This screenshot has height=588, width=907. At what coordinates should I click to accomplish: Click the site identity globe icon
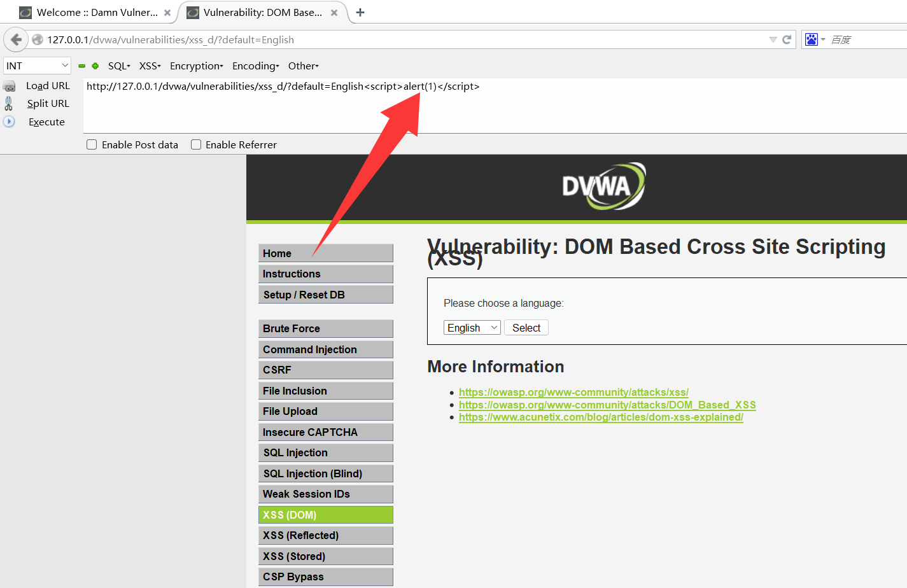pos(38,39)
